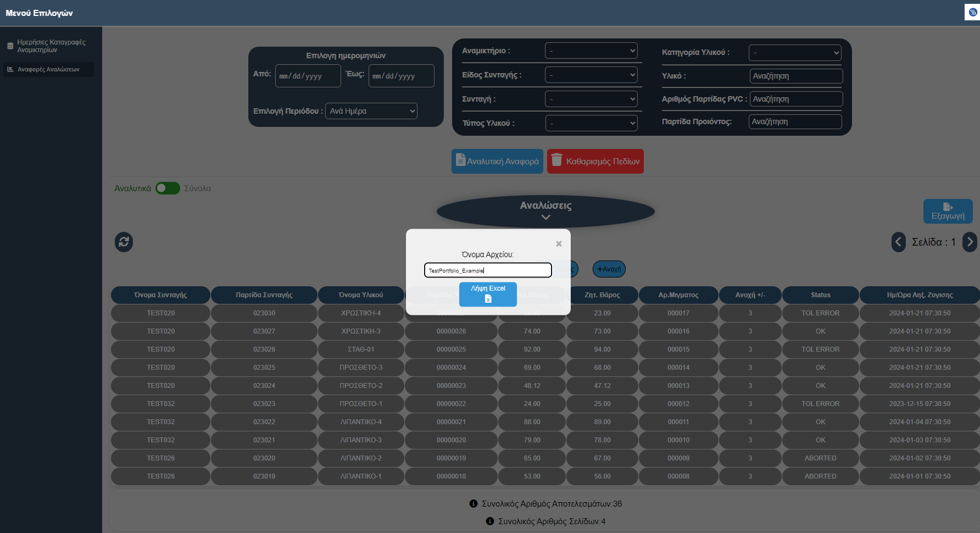This screenshot has width=980, height=533.
Task: Select date cell 2023-12-15 07:30:50
Action: pyautogui.click(x=920, y=404)
